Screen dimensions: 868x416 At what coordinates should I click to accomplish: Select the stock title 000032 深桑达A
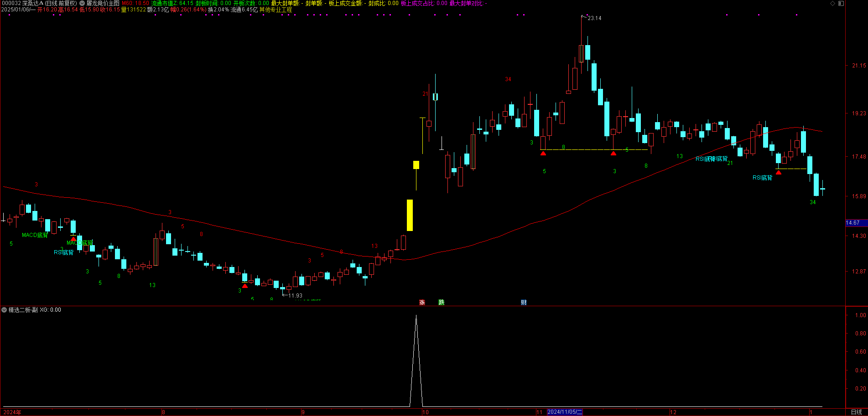22,3
